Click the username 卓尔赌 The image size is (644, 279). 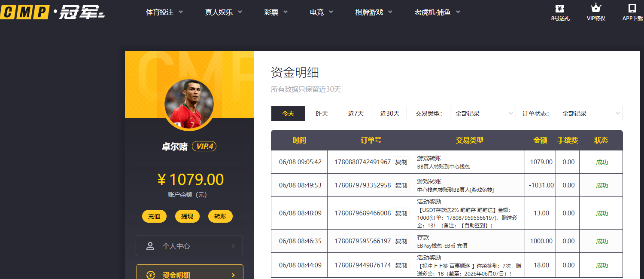coord(174,147)
